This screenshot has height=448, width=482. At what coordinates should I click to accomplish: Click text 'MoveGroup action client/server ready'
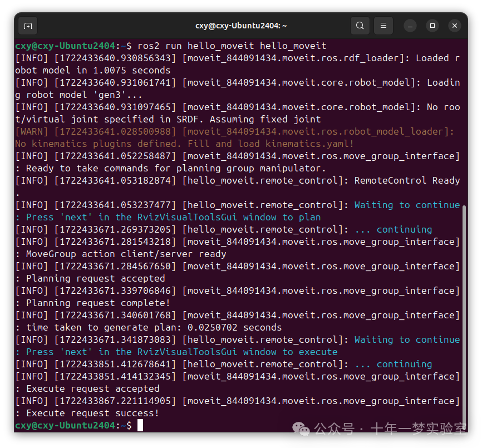click(126, 254)
